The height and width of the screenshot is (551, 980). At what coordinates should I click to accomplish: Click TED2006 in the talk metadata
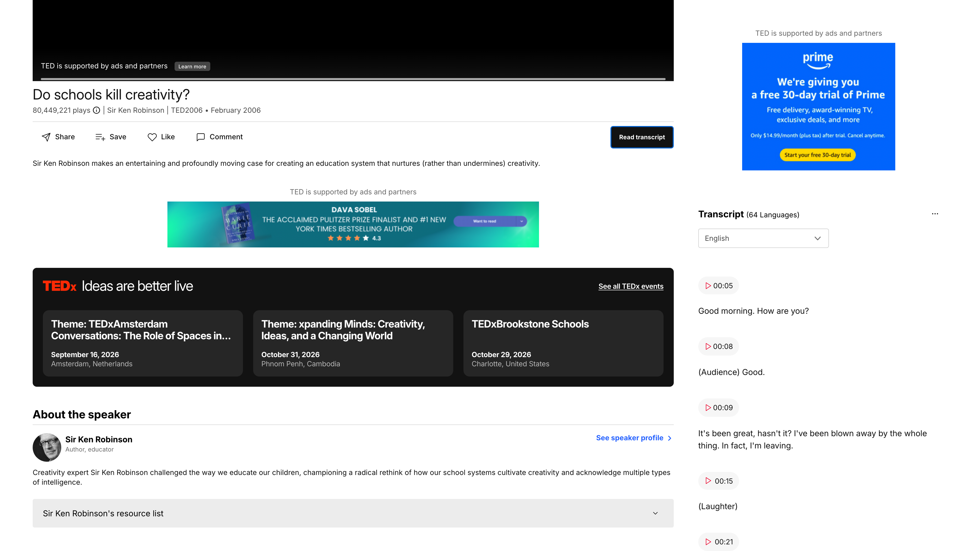(x=187, y=110)
